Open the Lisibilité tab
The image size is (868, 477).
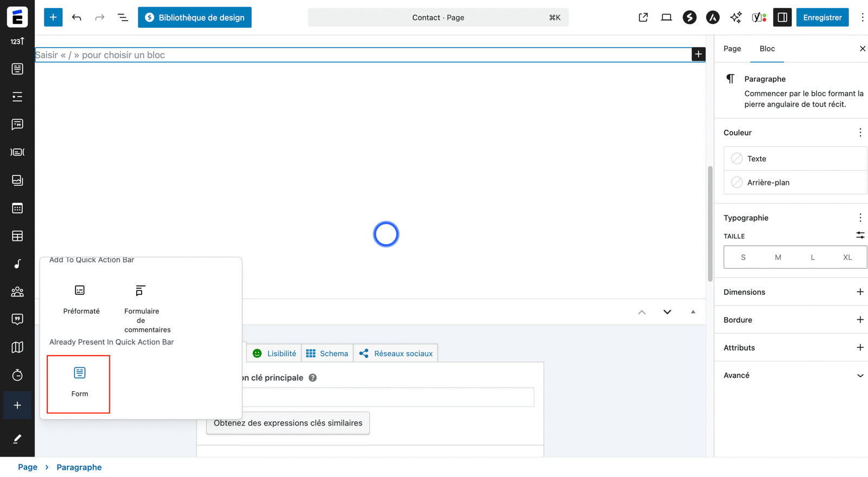(x=275, y=353)
